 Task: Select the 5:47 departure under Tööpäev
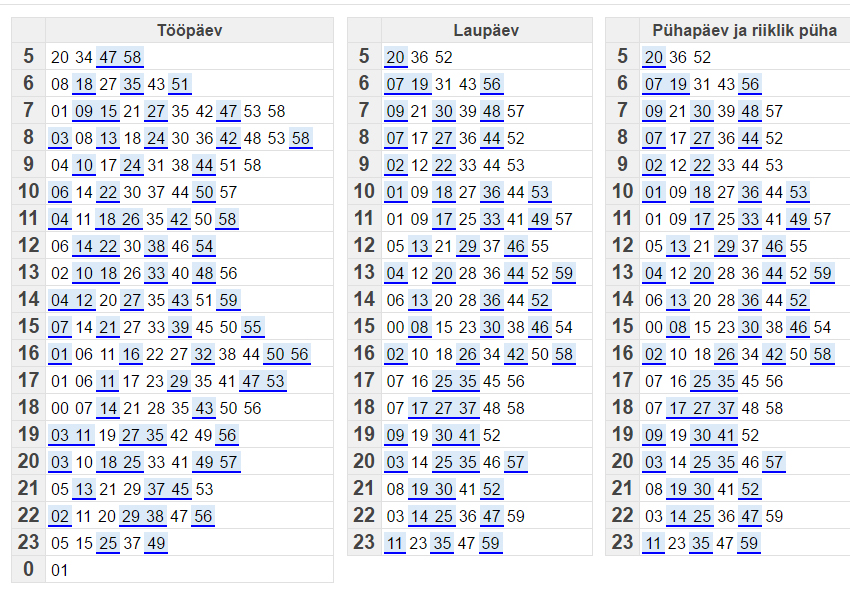pos(108,57)
